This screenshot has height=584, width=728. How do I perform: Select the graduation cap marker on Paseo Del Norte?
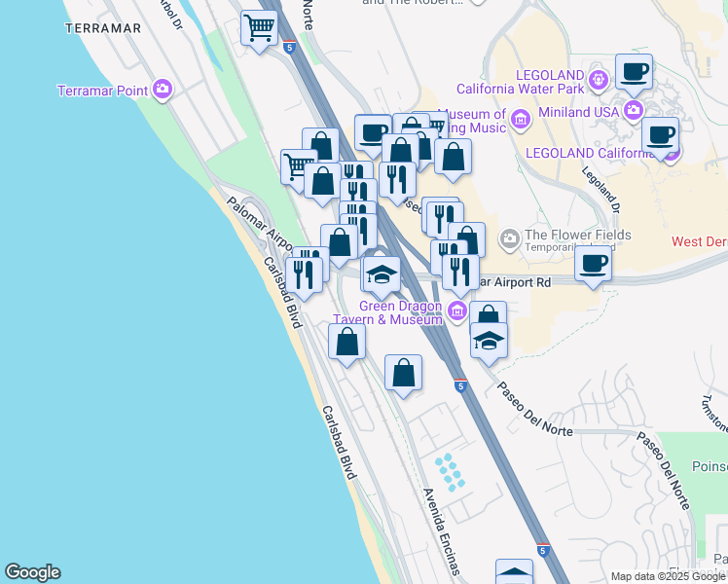[489, 342]
